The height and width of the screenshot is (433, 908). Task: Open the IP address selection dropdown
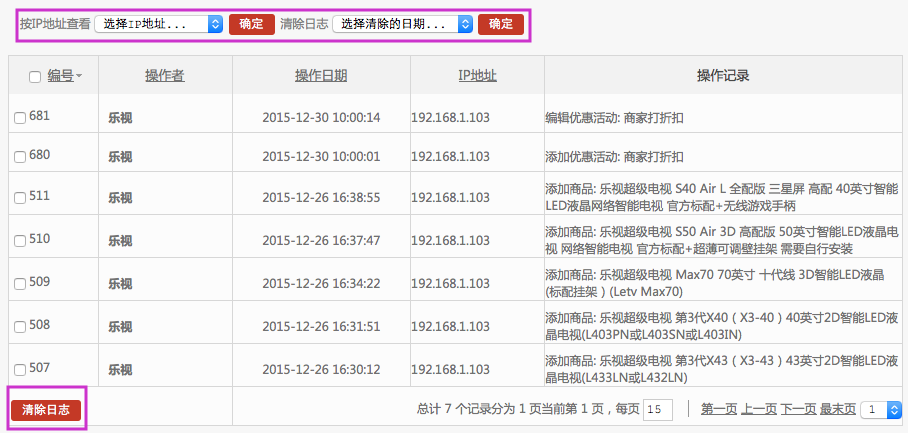(158, 24)
